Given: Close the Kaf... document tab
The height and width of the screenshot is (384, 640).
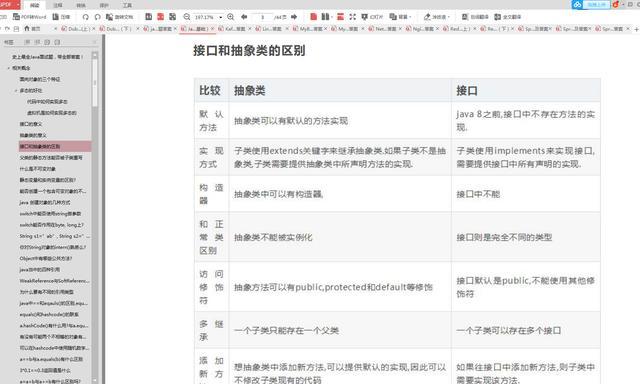Looking at the screenshot, I should 250,29.
